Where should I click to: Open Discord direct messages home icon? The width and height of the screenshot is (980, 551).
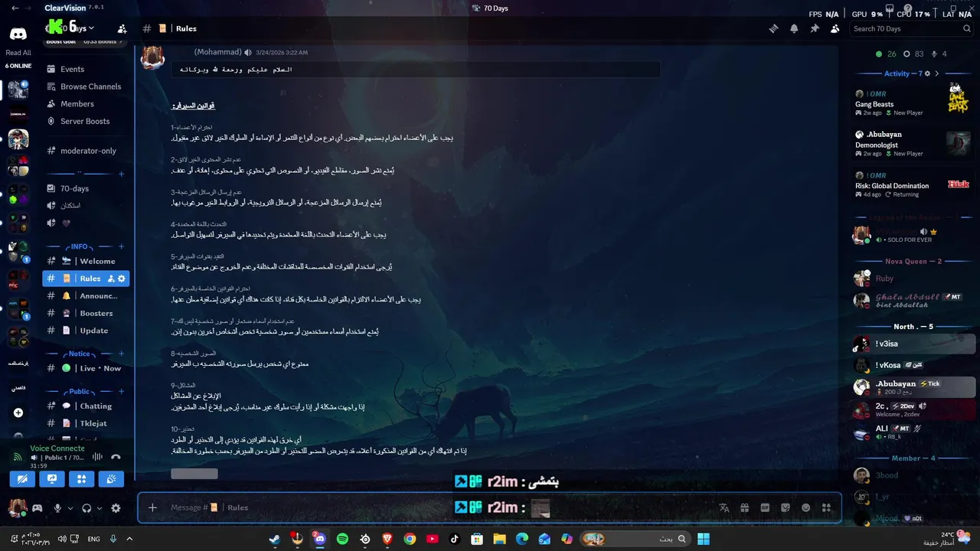18,34
